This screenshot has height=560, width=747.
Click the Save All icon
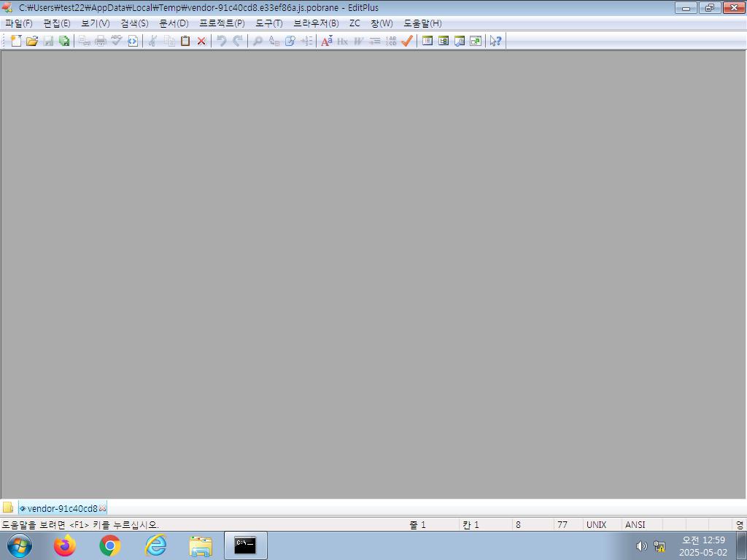64,41
